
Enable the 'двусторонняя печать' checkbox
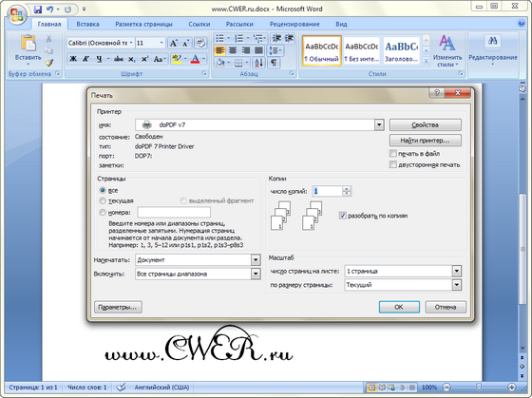393,164
